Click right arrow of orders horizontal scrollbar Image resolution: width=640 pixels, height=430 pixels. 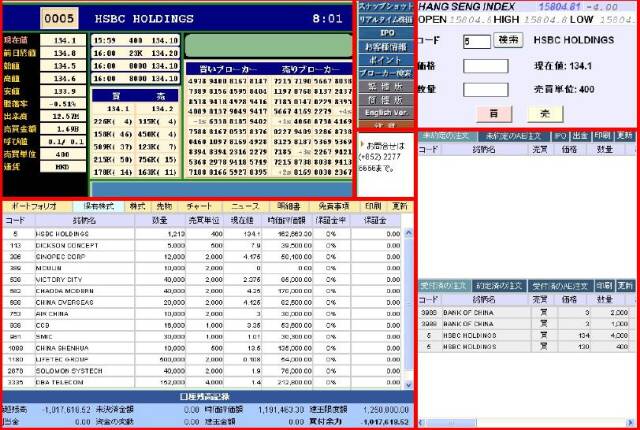(631, 422)
